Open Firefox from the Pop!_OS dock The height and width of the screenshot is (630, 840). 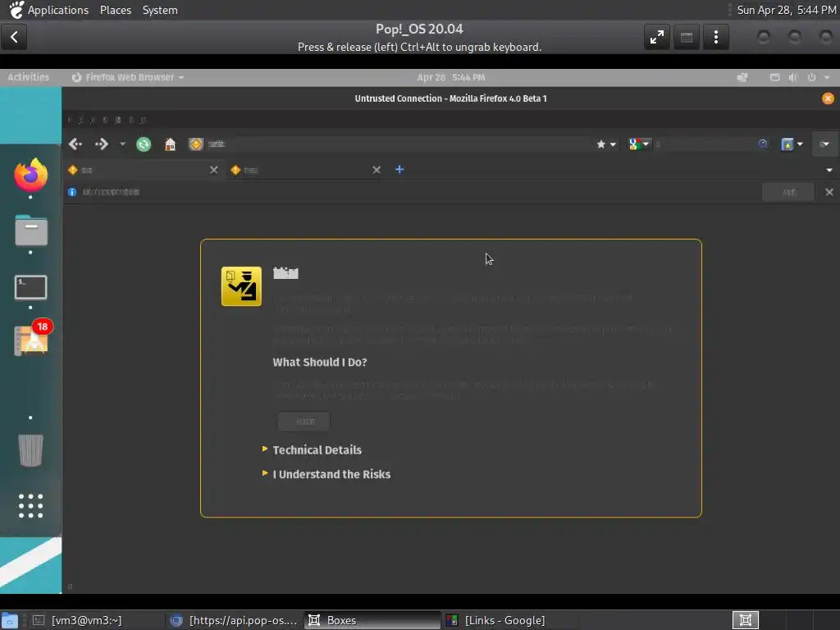(x=30, y=175)
